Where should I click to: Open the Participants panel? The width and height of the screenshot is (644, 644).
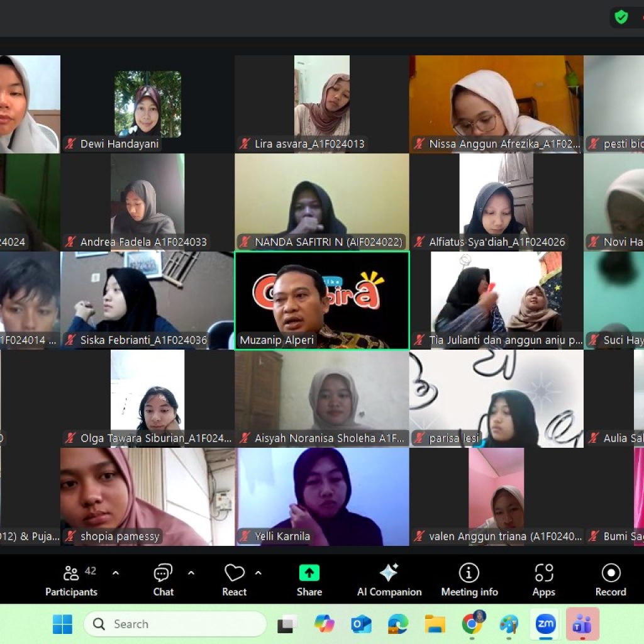(71, 579)
